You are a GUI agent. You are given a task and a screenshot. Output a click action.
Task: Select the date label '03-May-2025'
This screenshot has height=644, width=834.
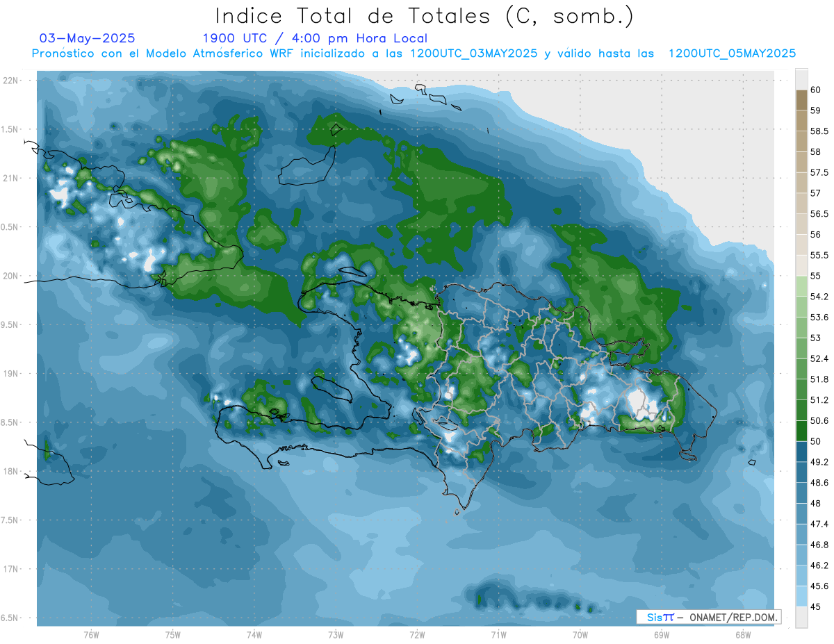(x=88, y=38)
